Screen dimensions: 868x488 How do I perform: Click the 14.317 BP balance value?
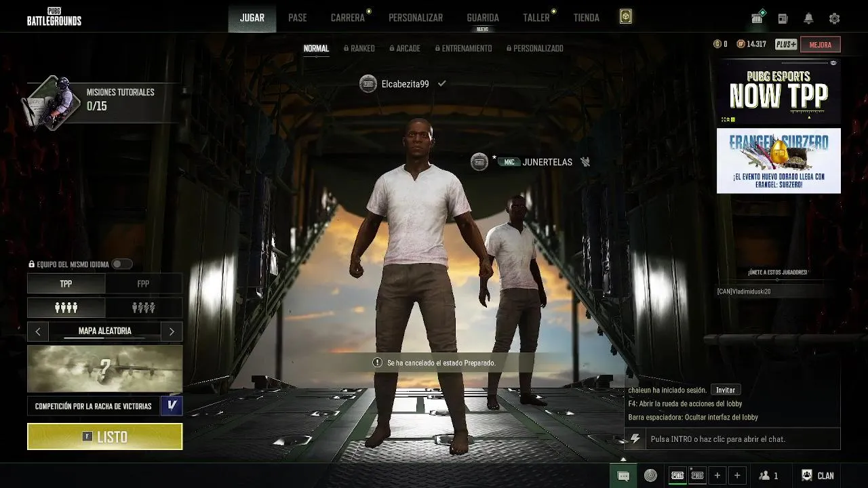[756, 44]
